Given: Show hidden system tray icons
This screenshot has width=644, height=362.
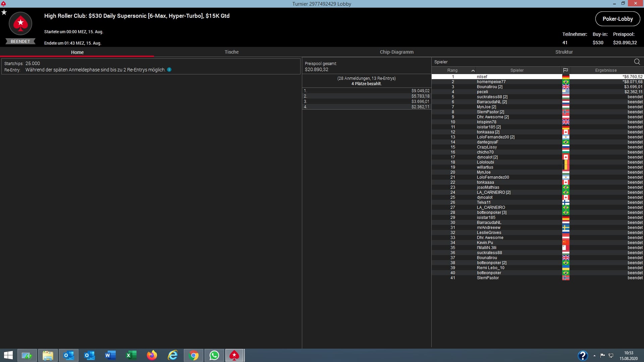Looking at the screenshot, I should tap(594, 356).
